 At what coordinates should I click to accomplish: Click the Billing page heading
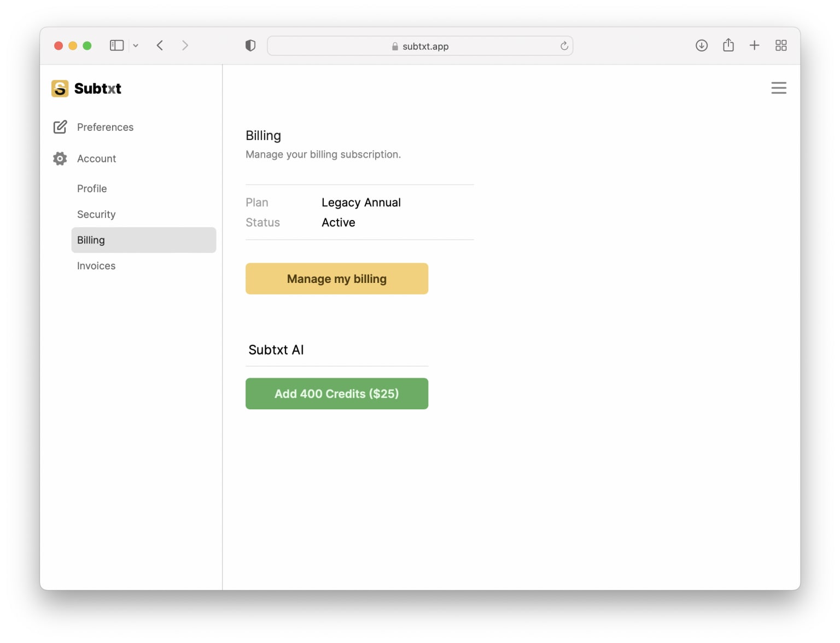pos(263,136)
